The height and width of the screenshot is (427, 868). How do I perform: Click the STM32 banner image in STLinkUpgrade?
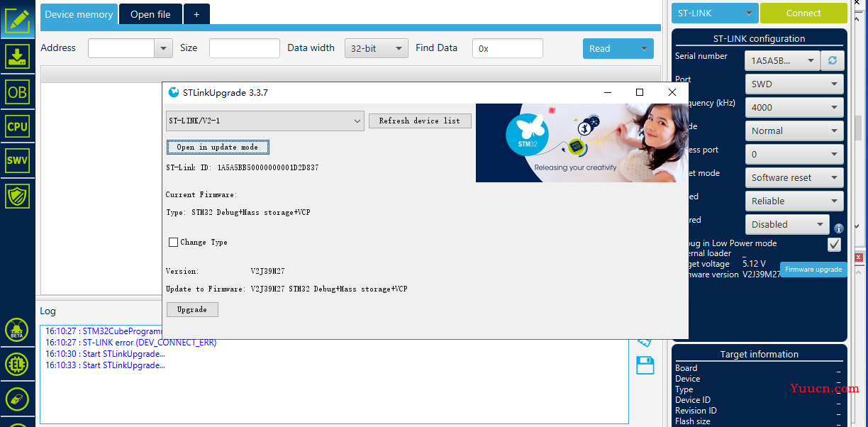[581, 143]
